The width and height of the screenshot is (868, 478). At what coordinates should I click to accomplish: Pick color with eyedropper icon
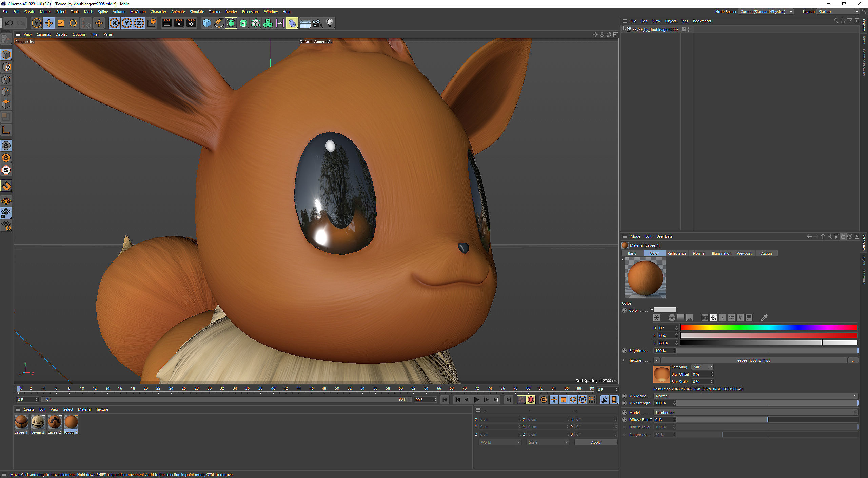(x=764, y=318)
